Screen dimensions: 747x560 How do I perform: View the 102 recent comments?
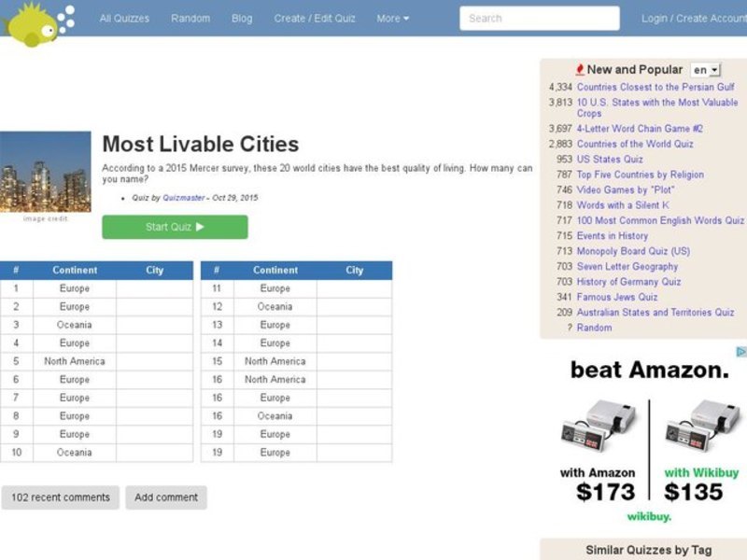pos(61,497)
